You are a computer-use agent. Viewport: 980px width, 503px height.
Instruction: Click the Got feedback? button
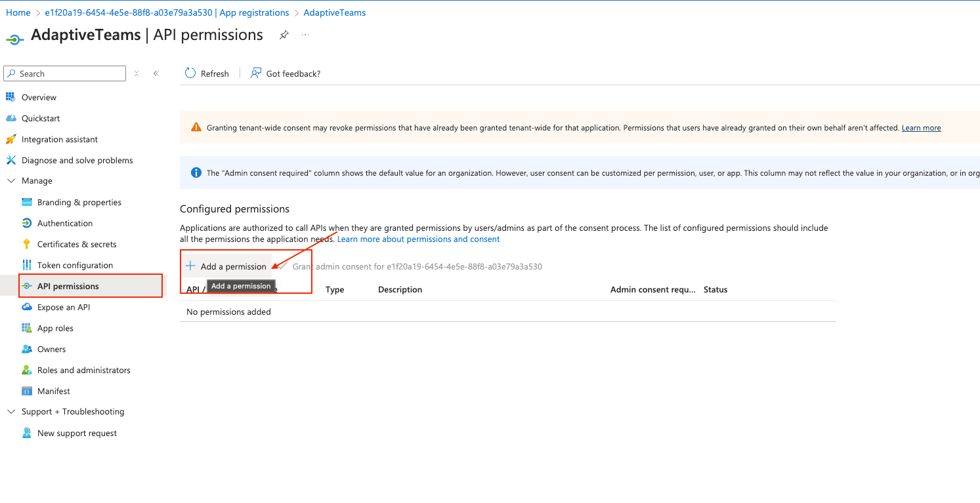click(286, 73)
